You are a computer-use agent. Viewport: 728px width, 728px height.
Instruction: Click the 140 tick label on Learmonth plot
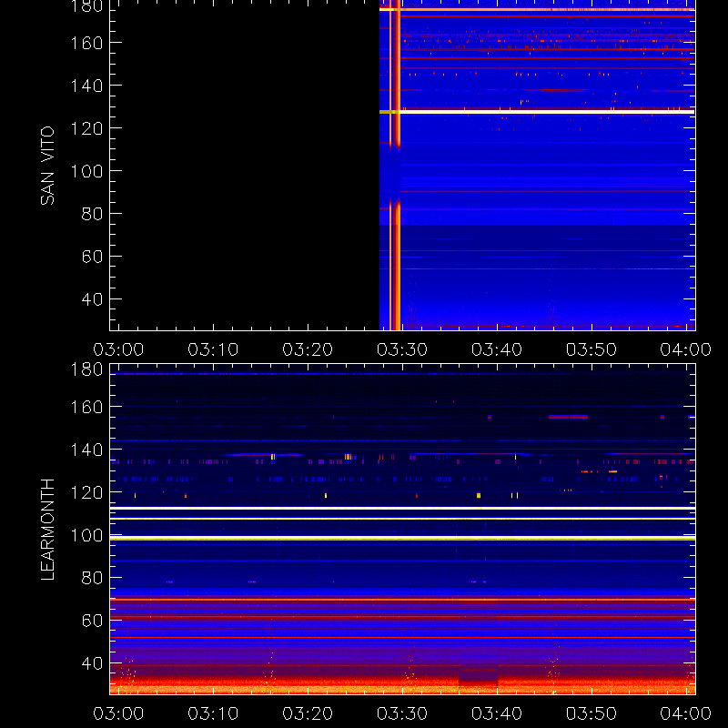[x=86, y=450]
